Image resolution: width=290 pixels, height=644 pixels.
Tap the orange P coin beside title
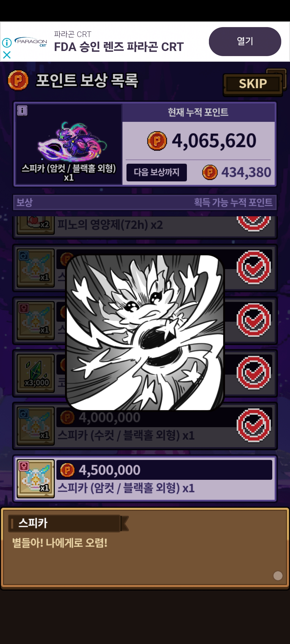coord(18,80)
